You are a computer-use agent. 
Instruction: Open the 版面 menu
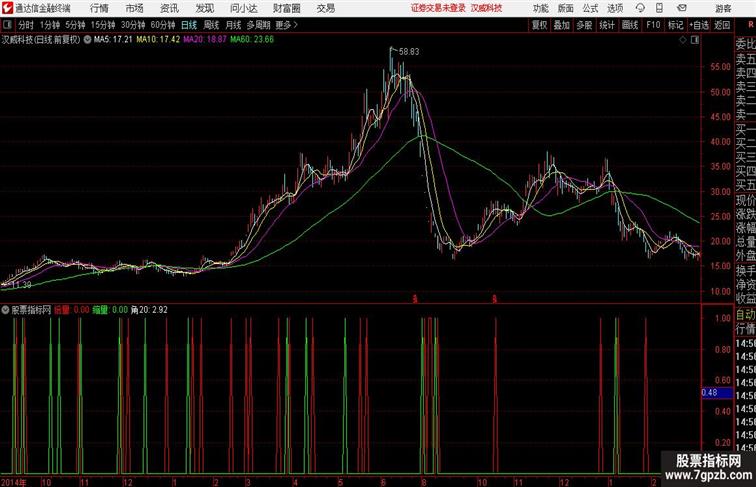[x=566, y=8]
